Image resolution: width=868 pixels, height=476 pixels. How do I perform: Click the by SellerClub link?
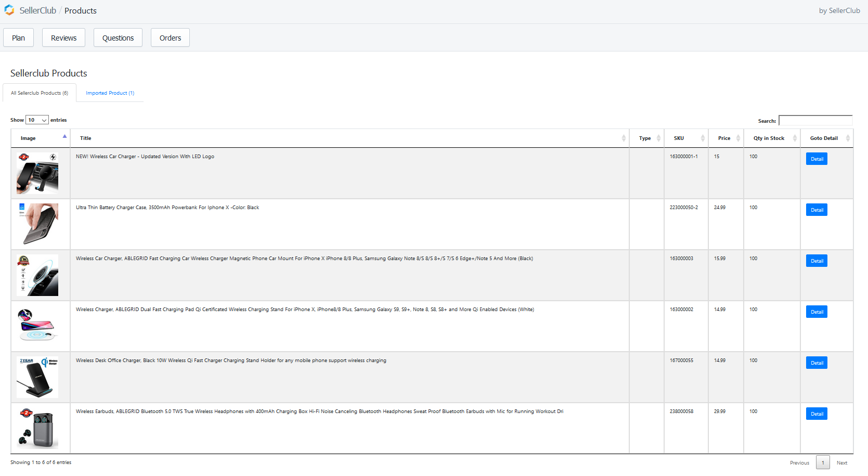(839, 10)
